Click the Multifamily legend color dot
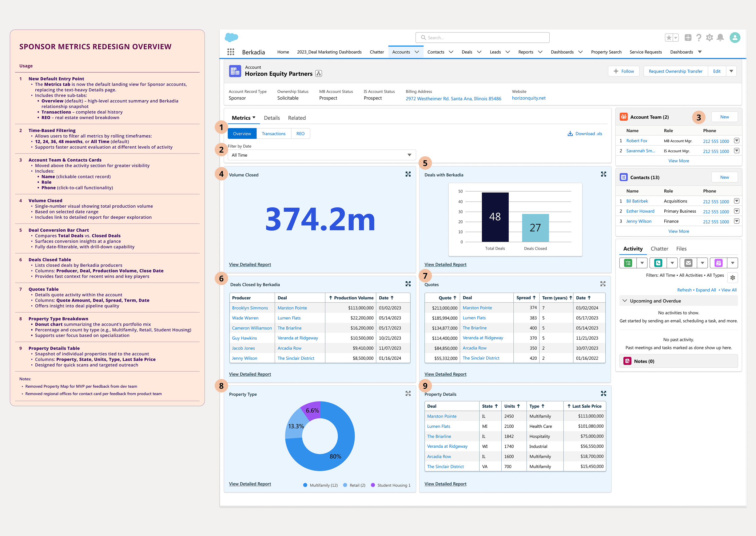756x536 pixels. pyautogui.click(x=305, y=485)
